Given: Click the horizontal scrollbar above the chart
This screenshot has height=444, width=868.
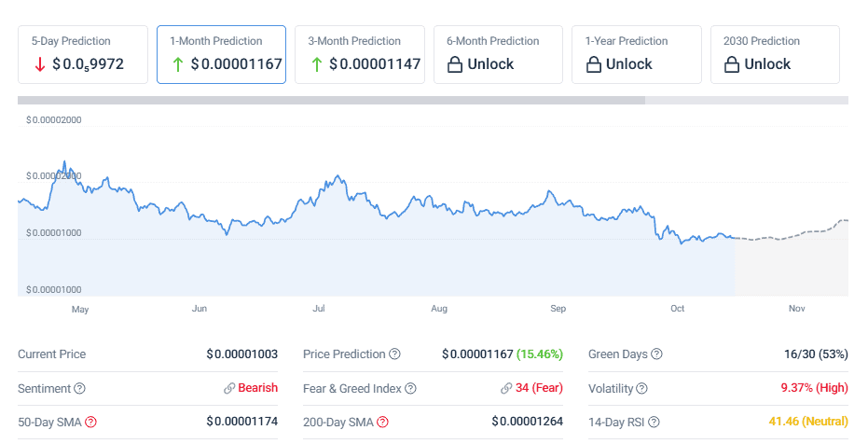Looking at the screenshot, I should [x=331, y=100].
